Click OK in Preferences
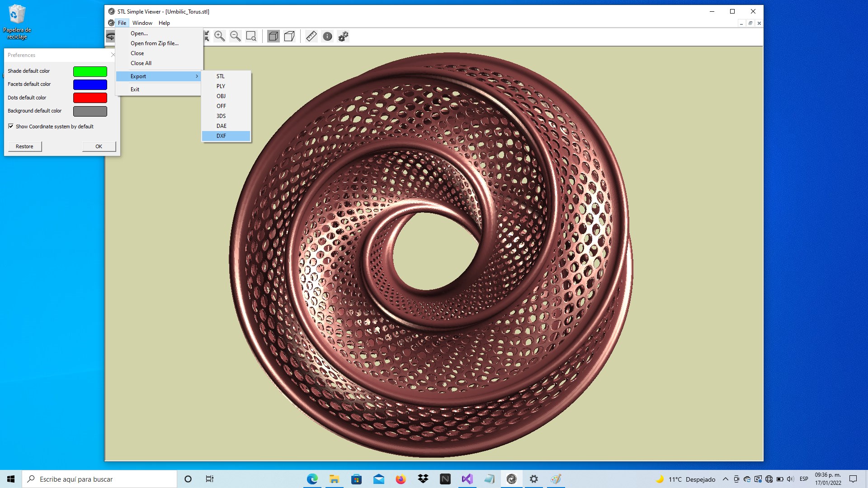 pos(99,146)
